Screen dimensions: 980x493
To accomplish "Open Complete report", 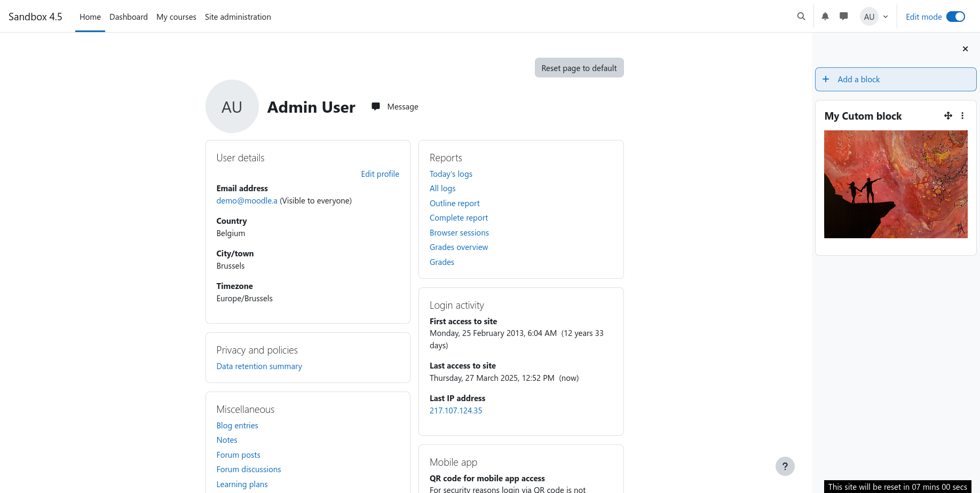I will 459,217.
